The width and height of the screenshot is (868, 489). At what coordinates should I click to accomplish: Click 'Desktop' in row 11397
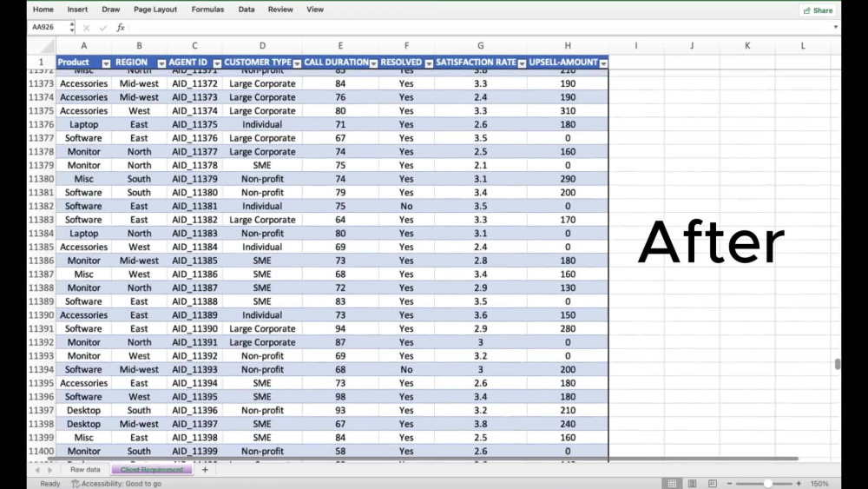click(83, 410)
